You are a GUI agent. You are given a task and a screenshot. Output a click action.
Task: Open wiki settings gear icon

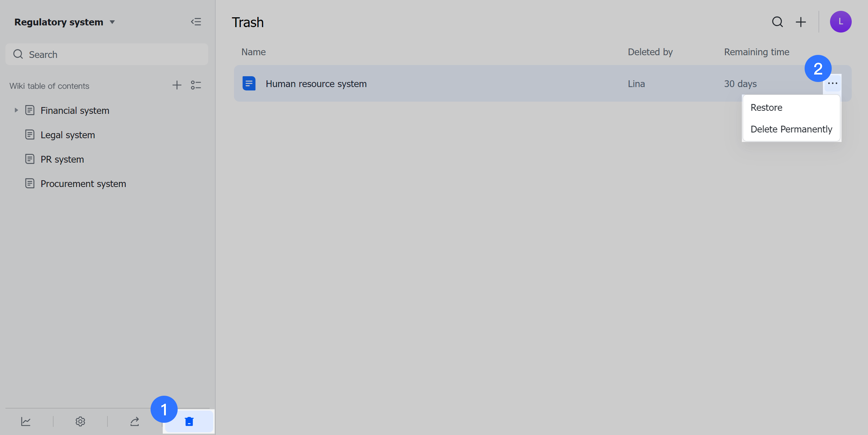[x=80, y=421]
